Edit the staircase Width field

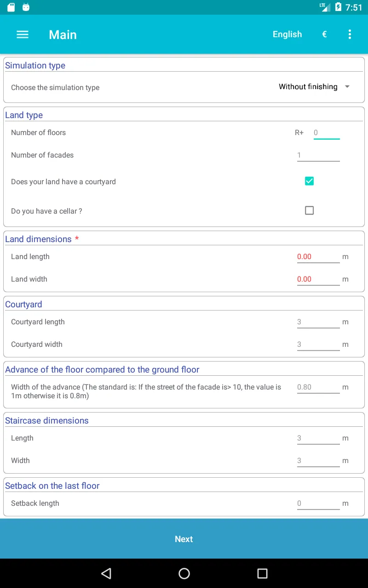pyautogui.click(x=318, y=461)
